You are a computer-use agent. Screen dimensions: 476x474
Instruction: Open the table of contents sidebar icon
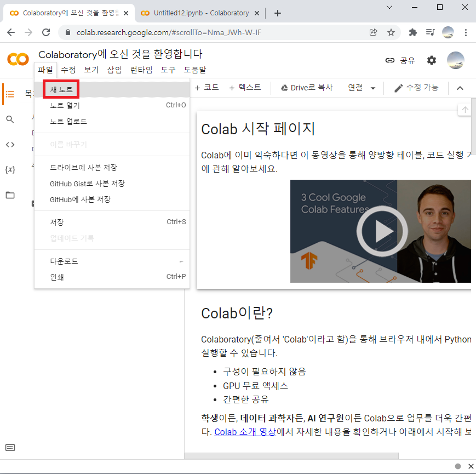10,94
